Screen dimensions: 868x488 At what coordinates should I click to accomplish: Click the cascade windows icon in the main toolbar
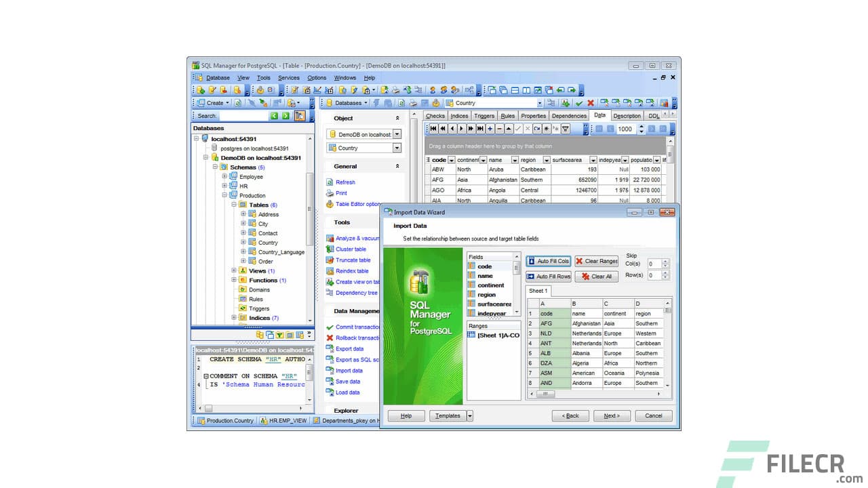pyautogui.click(x=503, y=89)
